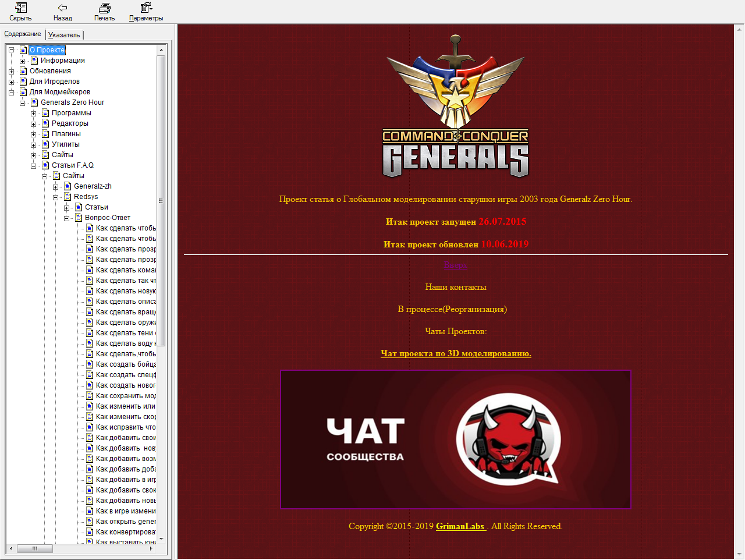745x560 pixels.
Task: Click the page icon beside 'Как сделать кома'
Action: (x=90, y=270)
